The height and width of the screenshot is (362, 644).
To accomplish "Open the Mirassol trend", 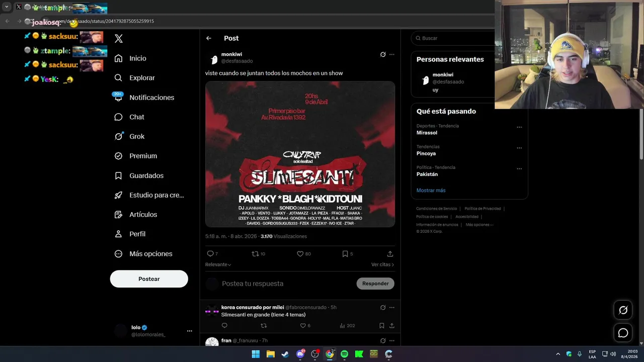I will (427, 133).
